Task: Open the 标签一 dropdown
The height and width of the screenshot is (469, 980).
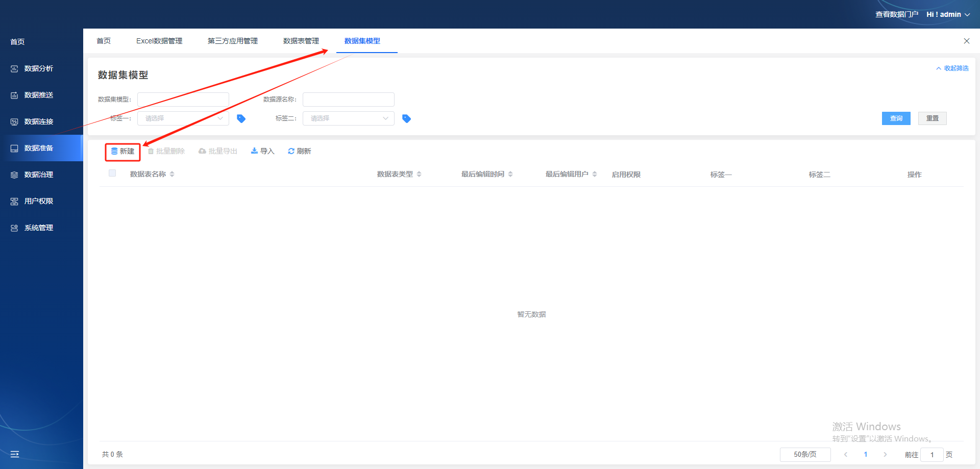Action: (x=183, y=118)
